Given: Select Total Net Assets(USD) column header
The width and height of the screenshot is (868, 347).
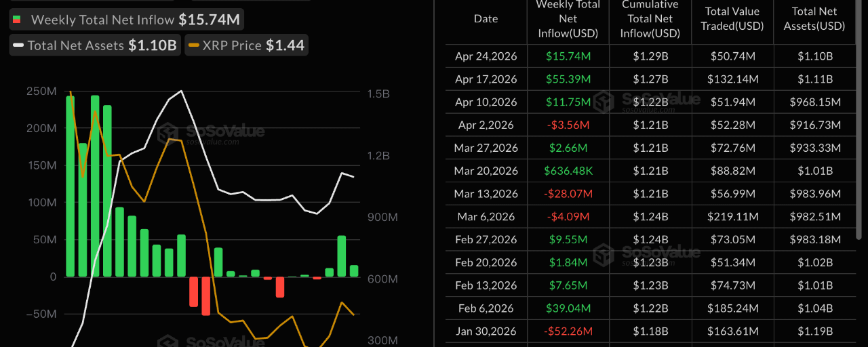Looking at the screenshot, I should (814, 19).
